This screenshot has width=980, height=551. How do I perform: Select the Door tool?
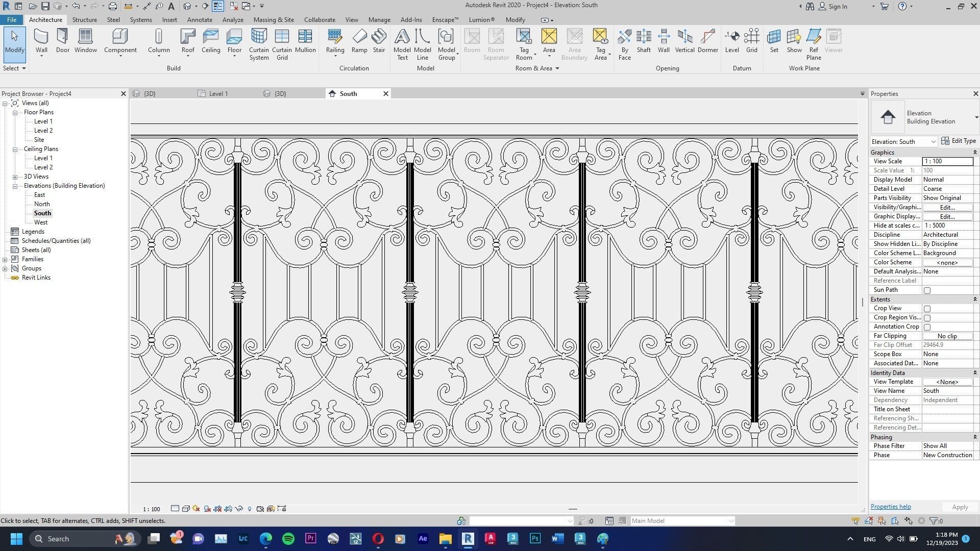[x=63, y=41]
